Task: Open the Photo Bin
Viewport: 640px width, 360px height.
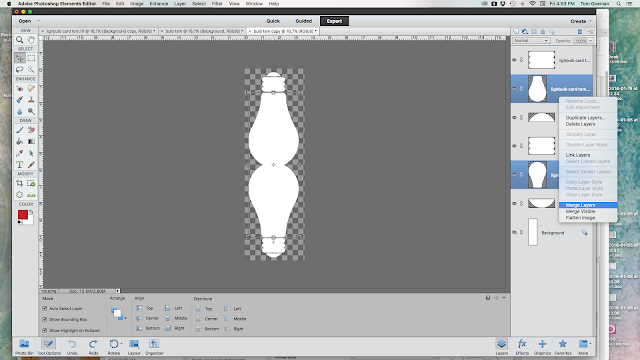Action: 24,347
